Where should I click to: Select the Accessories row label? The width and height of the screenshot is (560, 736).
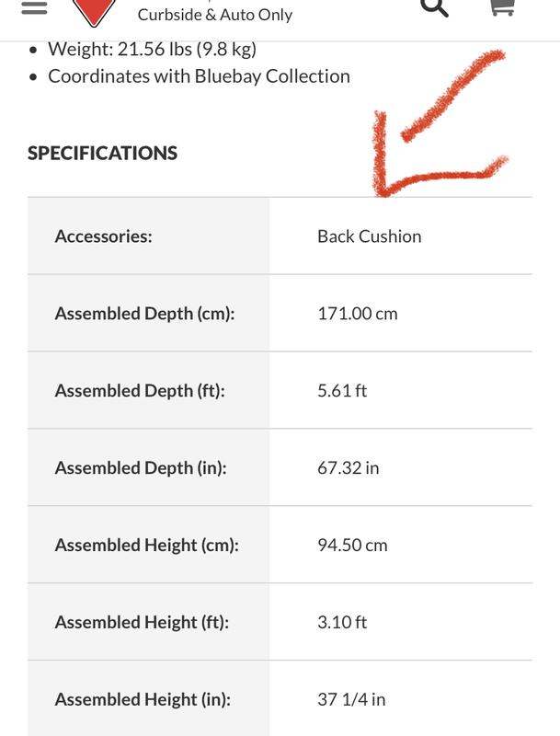tap(103, 236)
